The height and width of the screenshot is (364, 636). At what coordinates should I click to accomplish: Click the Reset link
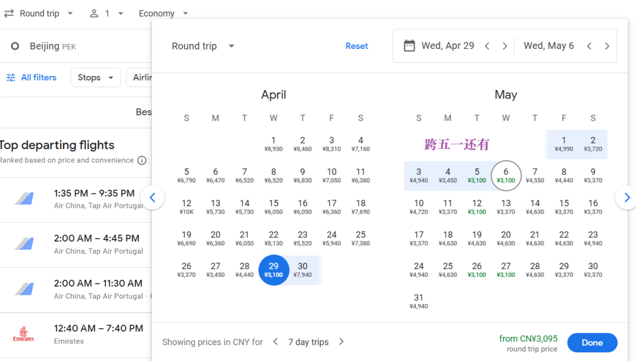click(356, 46)
